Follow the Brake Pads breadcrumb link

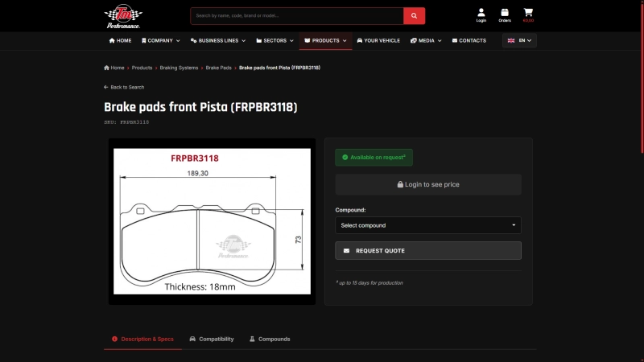[219, 68]
